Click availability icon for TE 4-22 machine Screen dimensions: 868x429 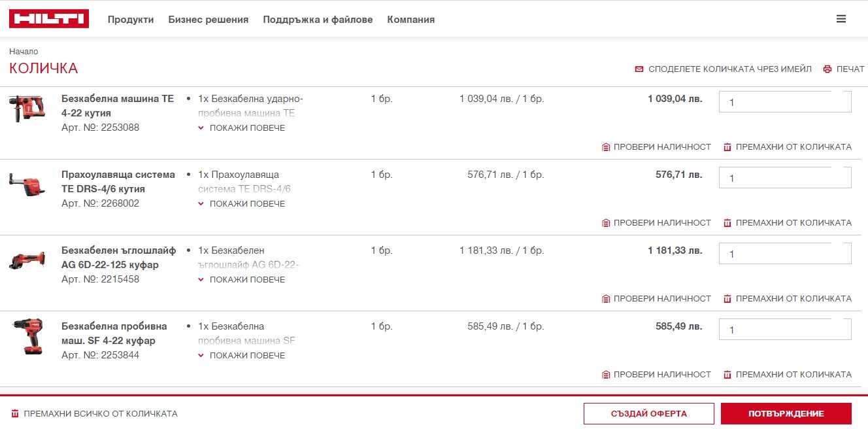tap(606, 147)
